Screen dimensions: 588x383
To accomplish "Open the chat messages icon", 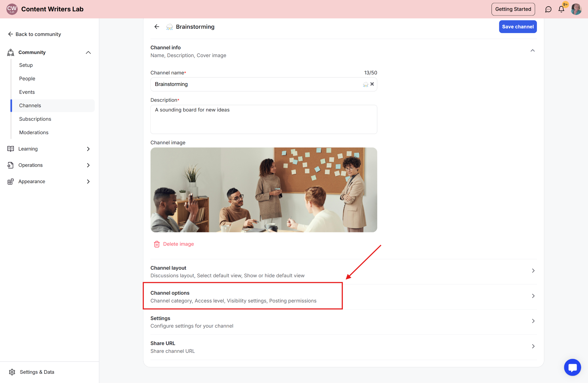I will (x=548, y=9).
